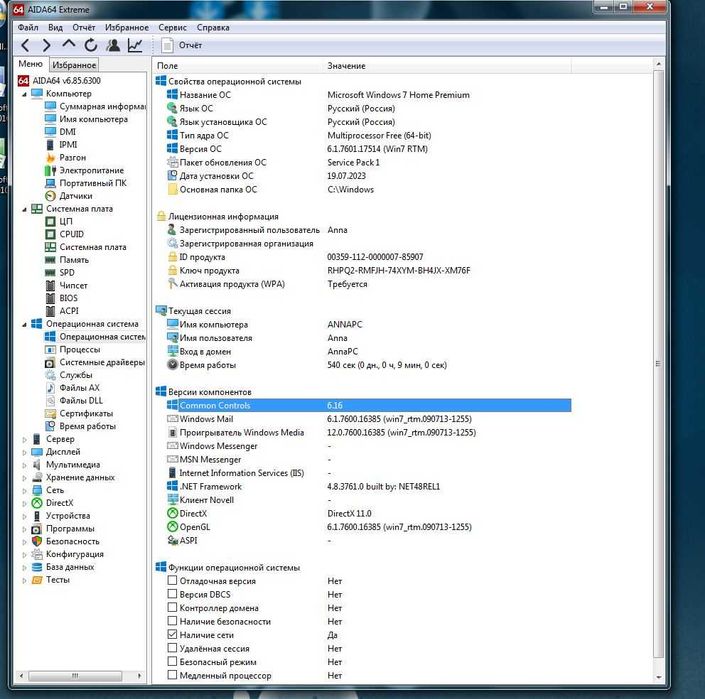Toggle the Медленный процессор checkbox
This screenshot has height=699, width=705.
[x=172, y=675]
